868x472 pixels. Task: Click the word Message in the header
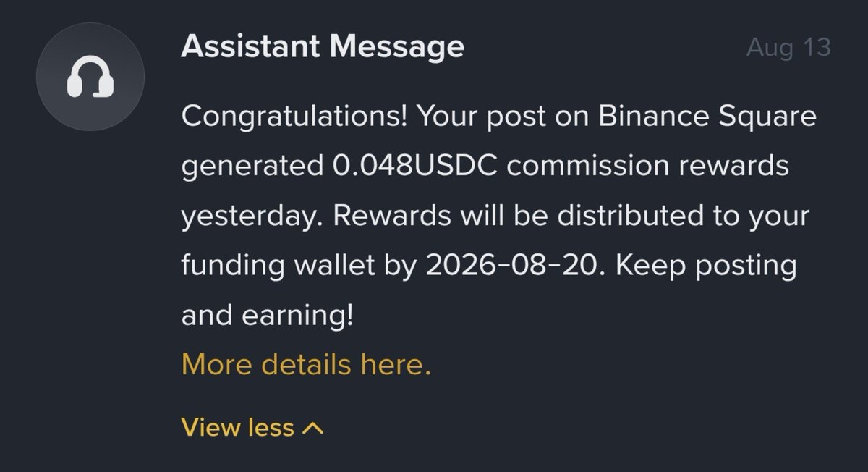[396, 47]
